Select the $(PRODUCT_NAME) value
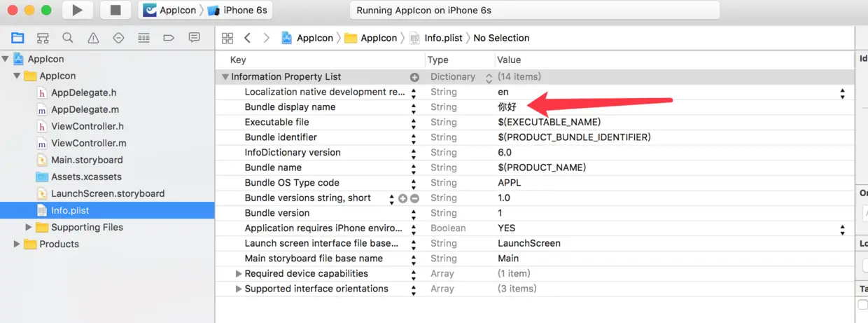868x323 pixels. click(542, 167)
